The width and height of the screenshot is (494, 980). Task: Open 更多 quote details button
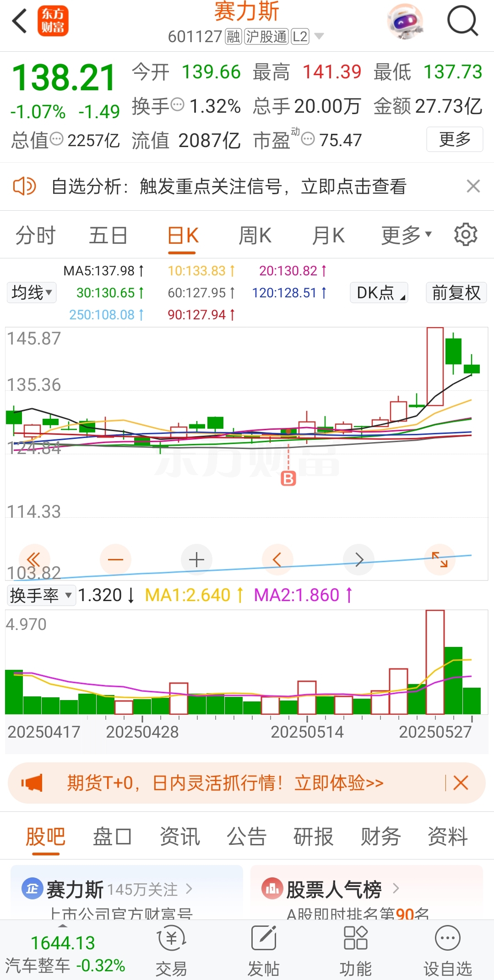pos(455,139)
